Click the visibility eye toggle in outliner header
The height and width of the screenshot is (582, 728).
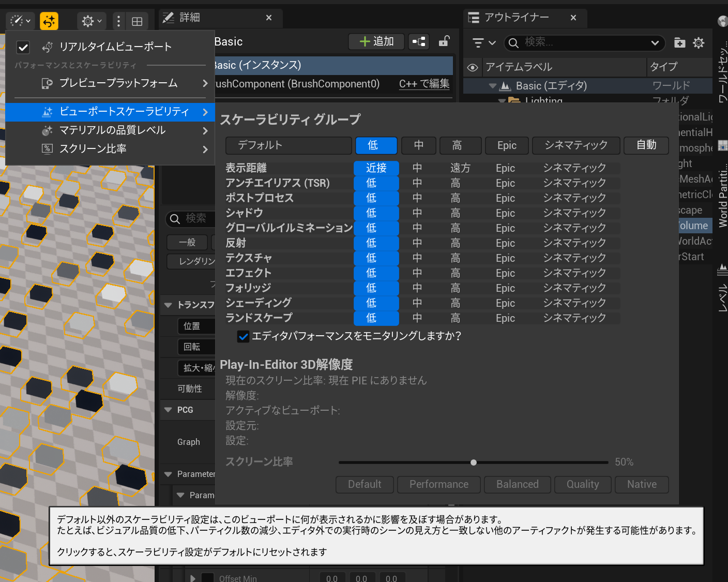click(x=472, y=67)
